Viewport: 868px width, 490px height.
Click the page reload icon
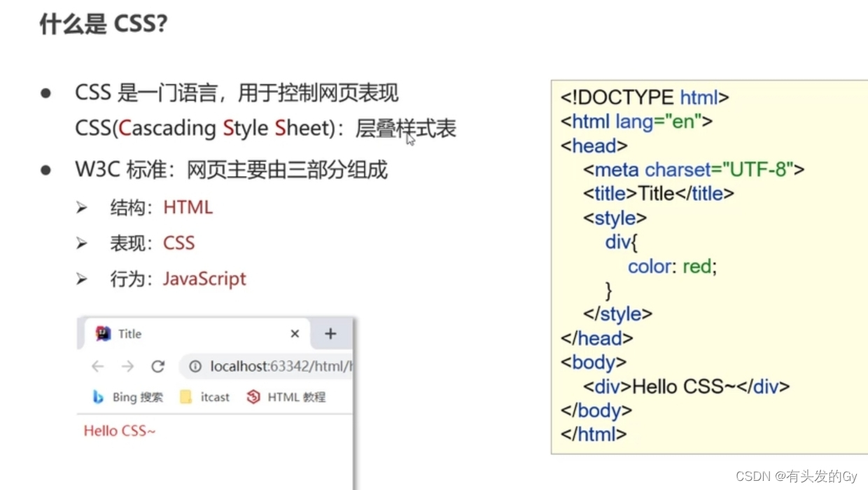click(x=158, y=366)
